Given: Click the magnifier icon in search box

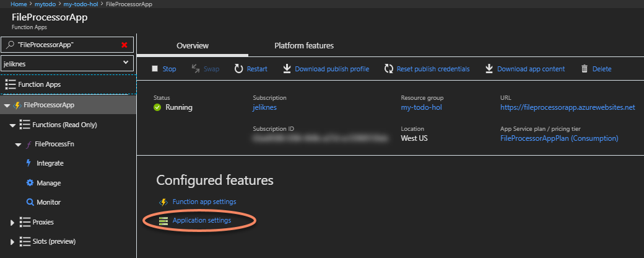Looking at the screenshot, I should pos(11,45).
